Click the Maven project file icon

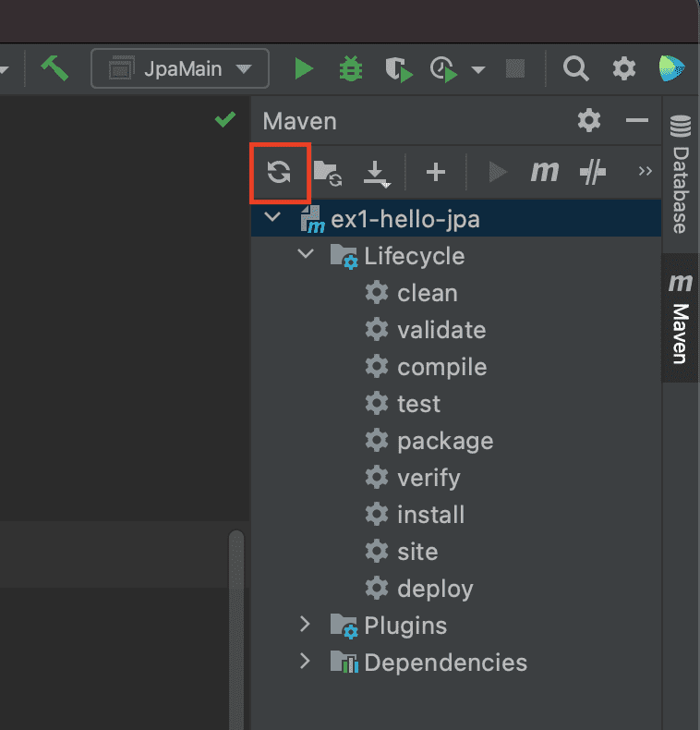click(x=312, y=219)
